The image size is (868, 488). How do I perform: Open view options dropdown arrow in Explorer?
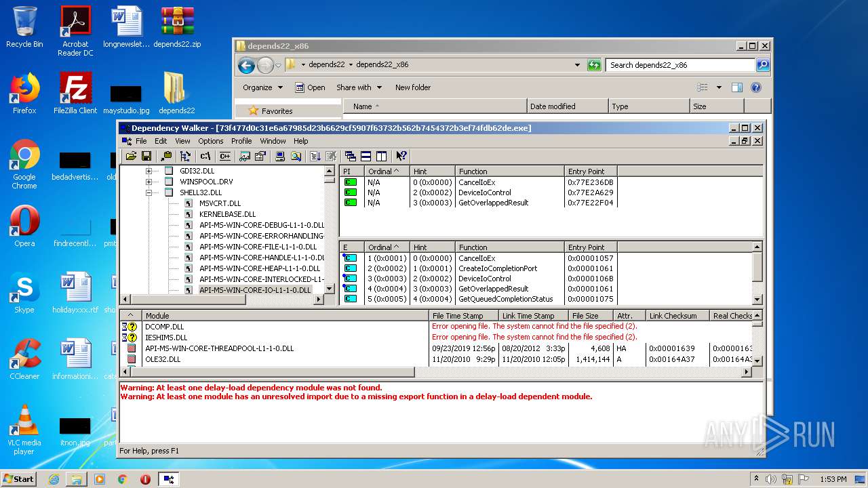click(x=719, y=87)
